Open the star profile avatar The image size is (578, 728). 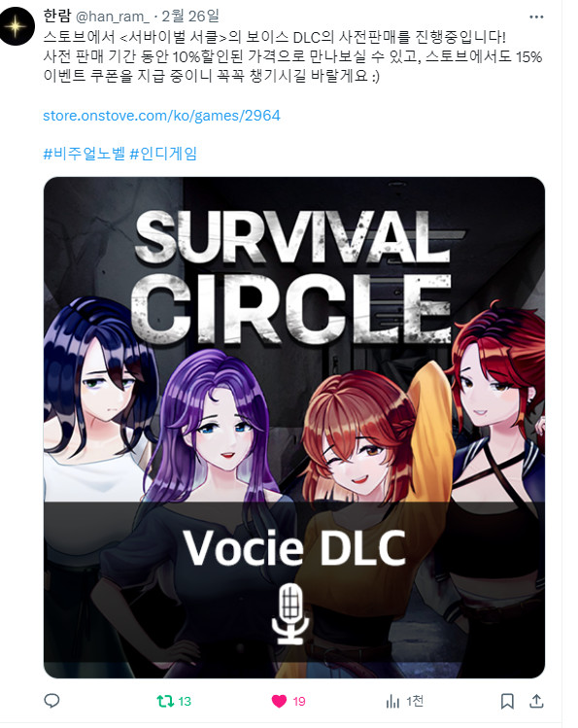point(17,26)
